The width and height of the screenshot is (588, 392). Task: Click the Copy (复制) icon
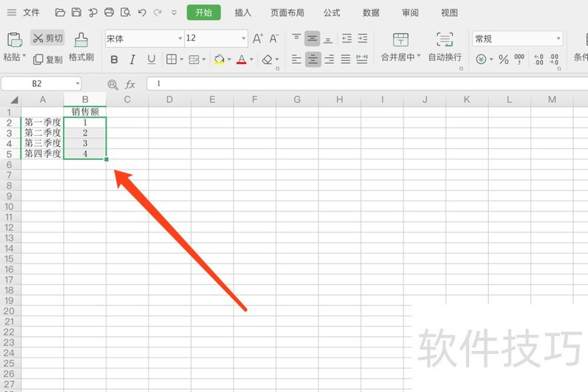48,59
